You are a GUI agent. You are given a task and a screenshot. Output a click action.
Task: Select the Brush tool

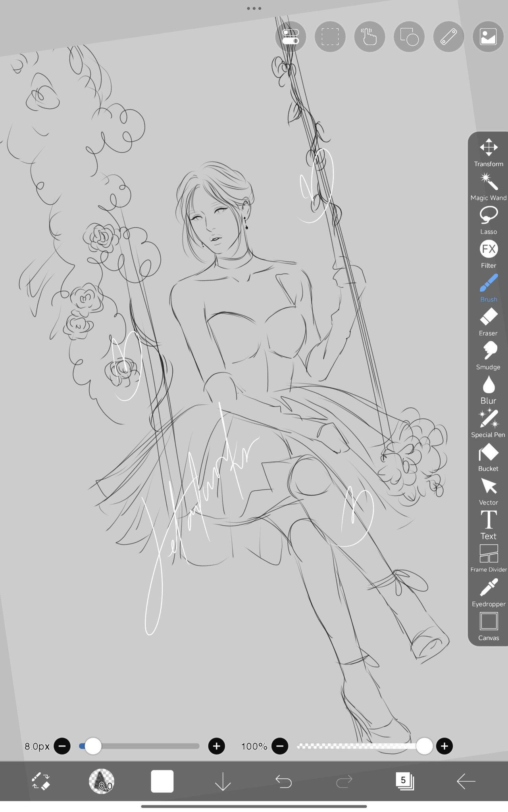point(488,288)
